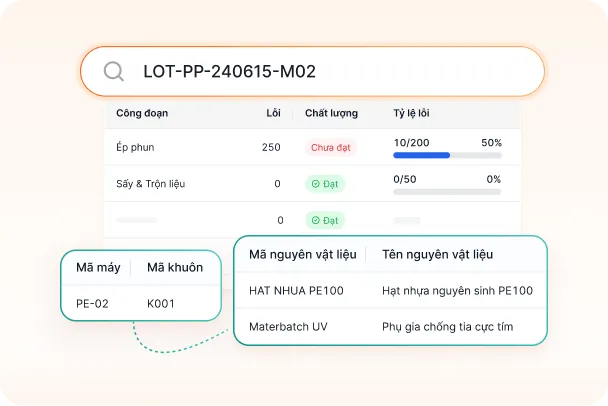
Task: Click the empty Sấy & Trộn liệu progress bar
Action: point(447,192)
